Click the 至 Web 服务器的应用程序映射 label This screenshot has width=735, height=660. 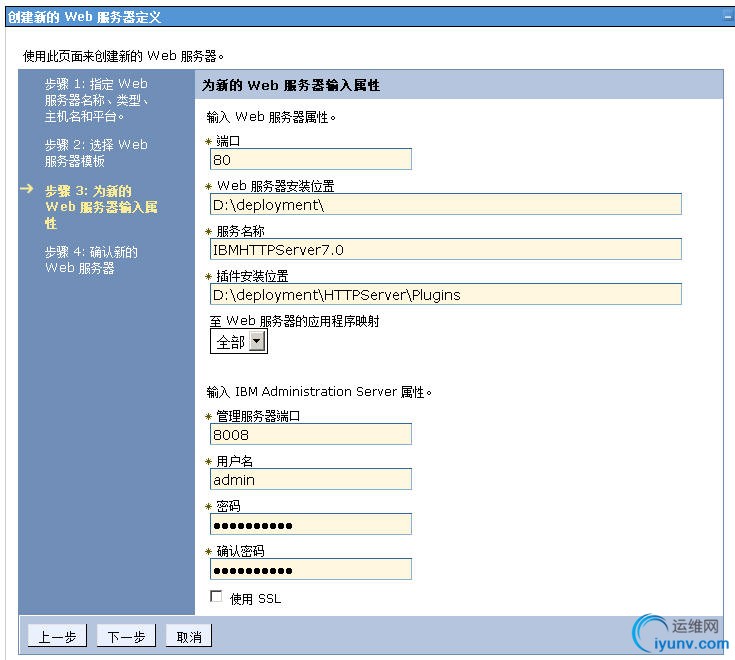click(x=294, y=321)
